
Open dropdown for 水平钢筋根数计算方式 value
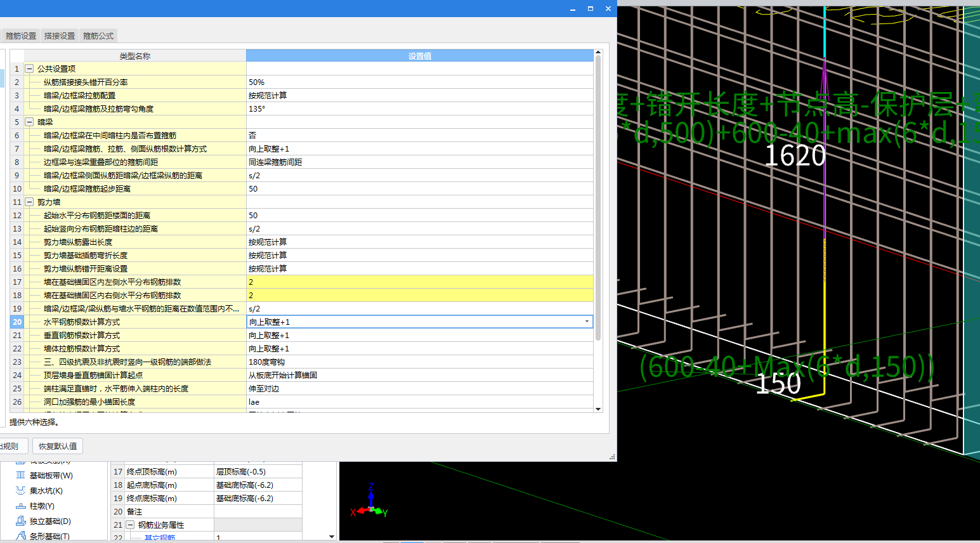(587, 322)
